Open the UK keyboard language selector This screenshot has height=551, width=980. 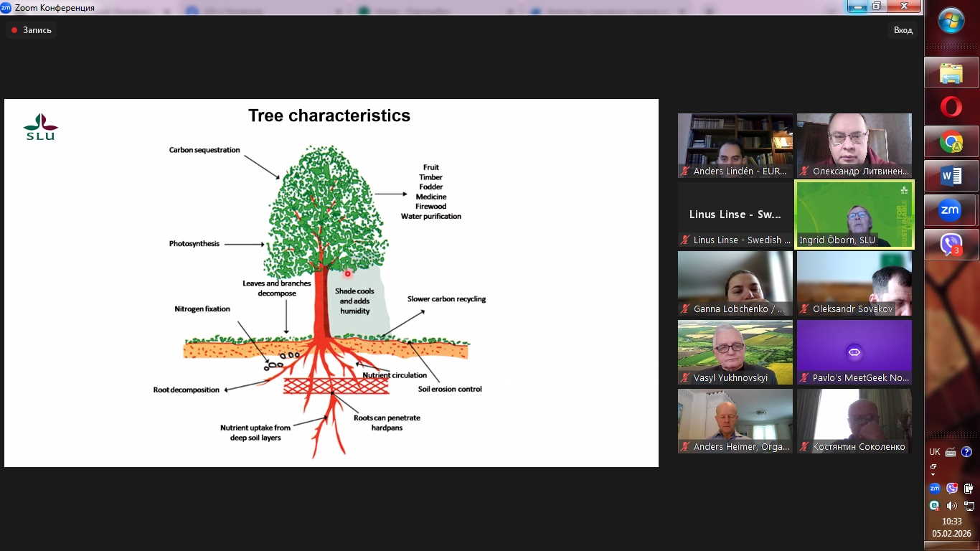tap(934, 452)
